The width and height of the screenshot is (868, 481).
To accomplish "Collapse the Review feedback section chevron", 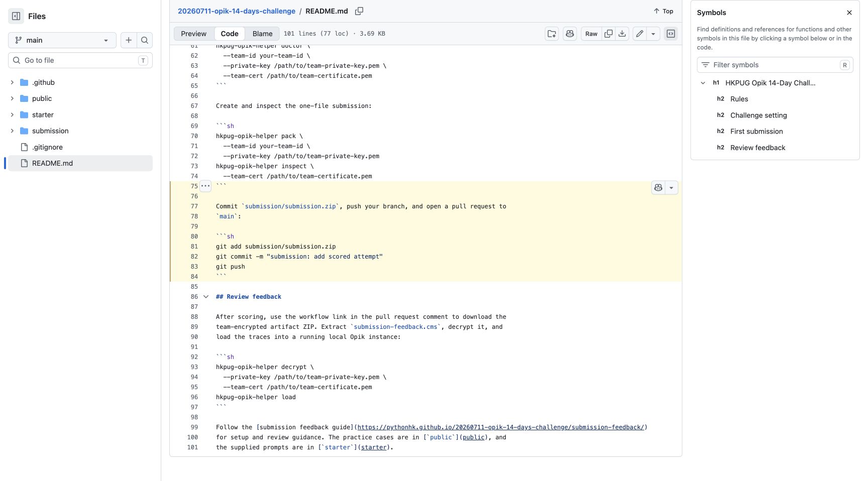I will click(x=206, y=297).
